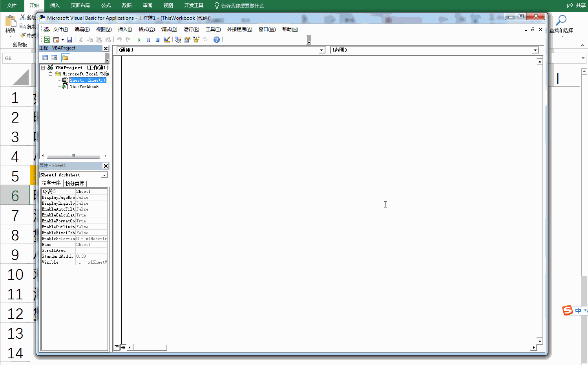This screenshot has height=365, width=588.
Task: Click the Procedure View button below code
Action: tap(117, 347)
